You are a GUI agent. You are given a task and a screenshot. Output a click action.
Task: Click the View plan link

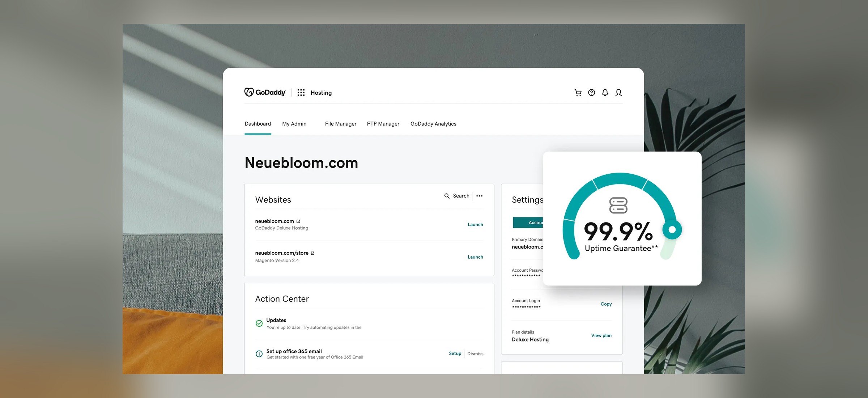[x=601, y=336]
